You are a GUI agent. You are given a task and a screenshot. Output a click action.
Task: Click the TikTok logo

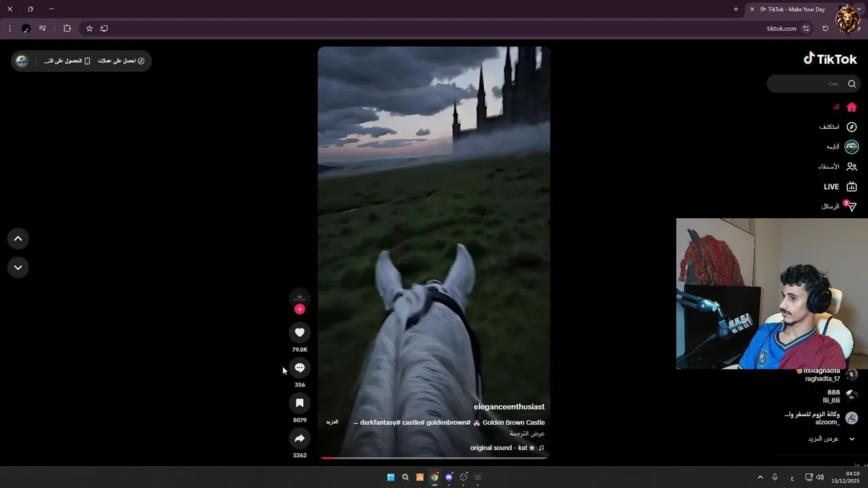pos(831,59)
